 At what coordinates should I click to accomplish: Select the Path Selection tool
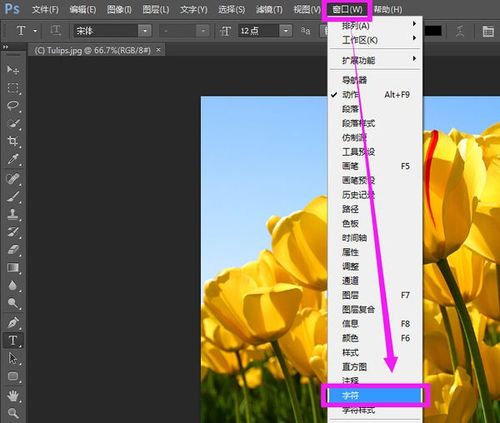[13, 358]
